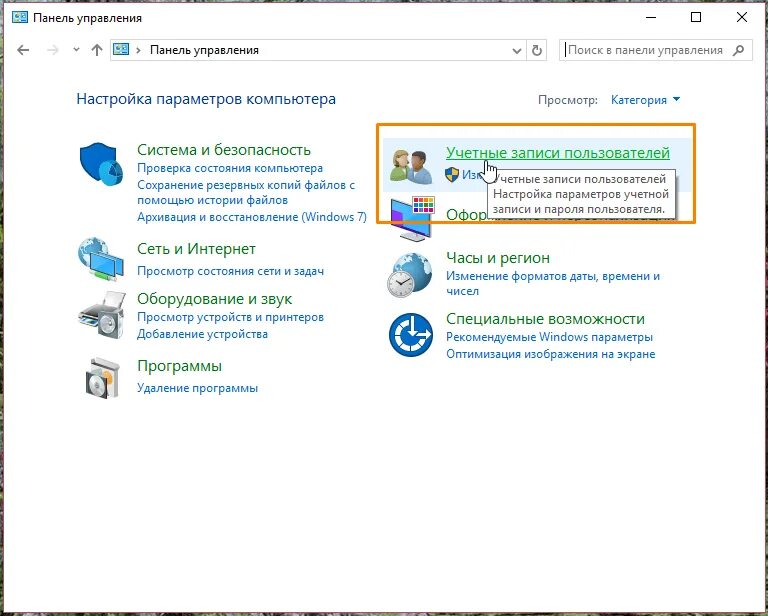Viewport: 768px width, 616px height.
Task: Click Просмотр состояния сети и задач
Action: 230,271
